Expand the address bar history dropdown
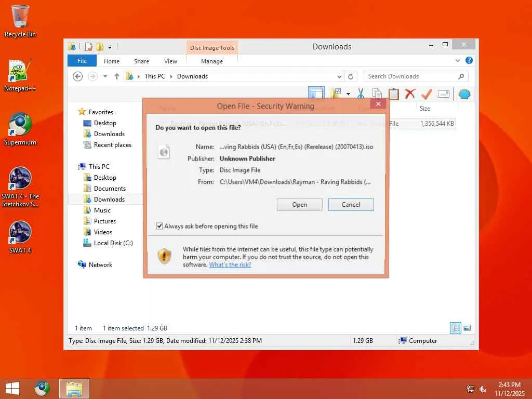Viewport: 532px width, 399px height. tap(339, 77)
